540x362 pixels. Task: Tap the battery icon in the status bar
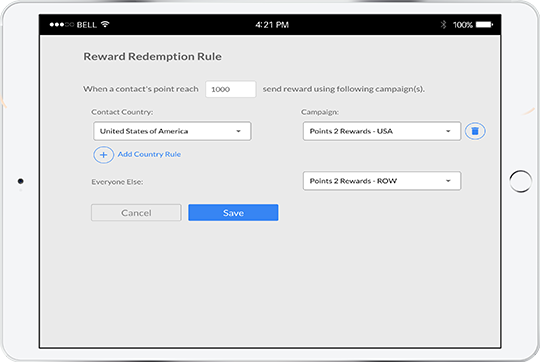coord(484,24)
